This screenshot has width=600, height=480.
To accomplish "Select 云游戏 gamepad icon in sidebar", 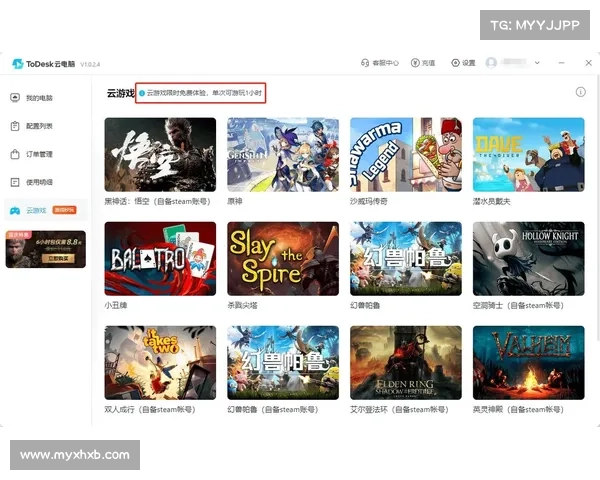I will click(x=15, y=210).
